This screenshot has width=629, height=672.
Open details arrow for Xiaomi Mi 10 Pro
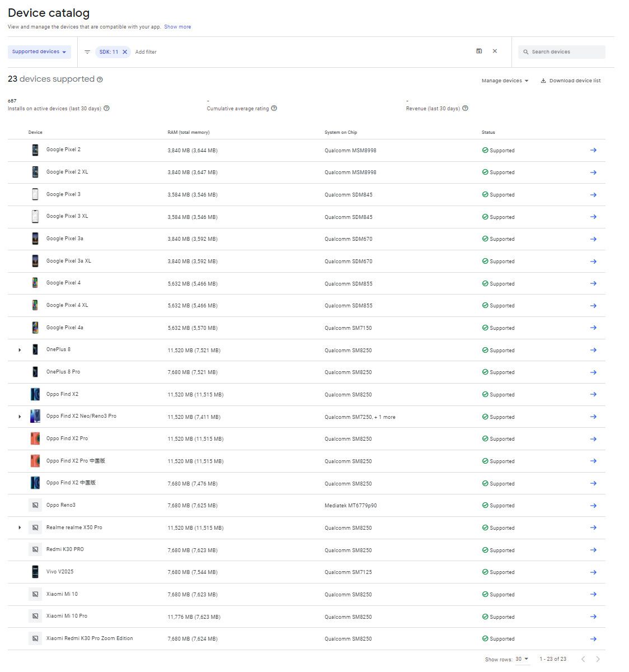coord(593,617)
